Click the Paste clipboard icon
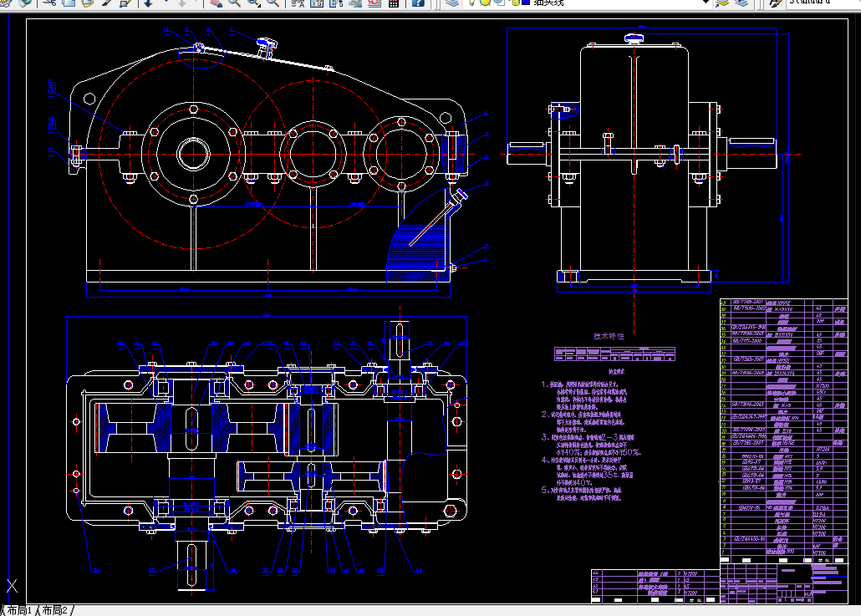 (87, 3)
